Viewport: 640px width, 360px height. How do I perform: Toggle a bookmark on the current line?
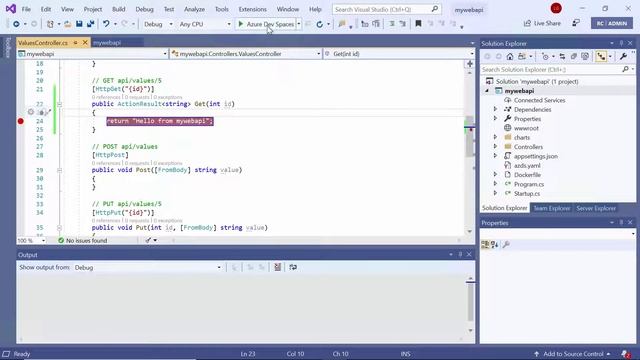coord(418,24)
